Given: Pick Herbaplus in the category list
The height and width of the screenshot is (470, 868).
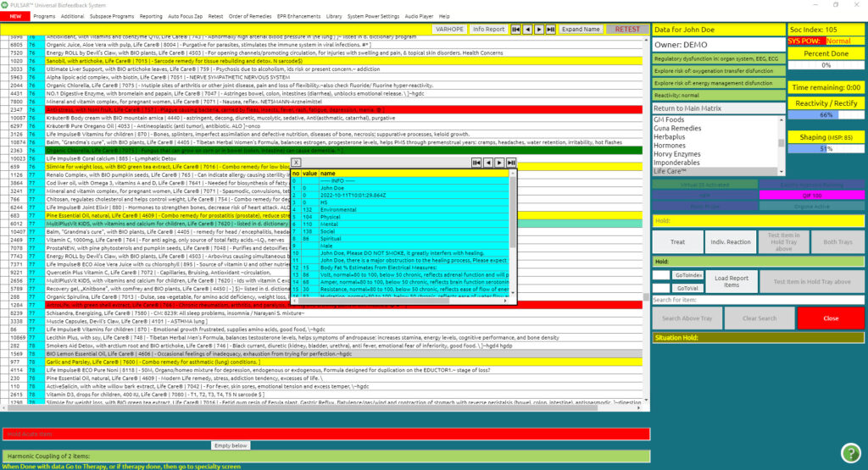Looking at the screenshot, I should (670, 137).
